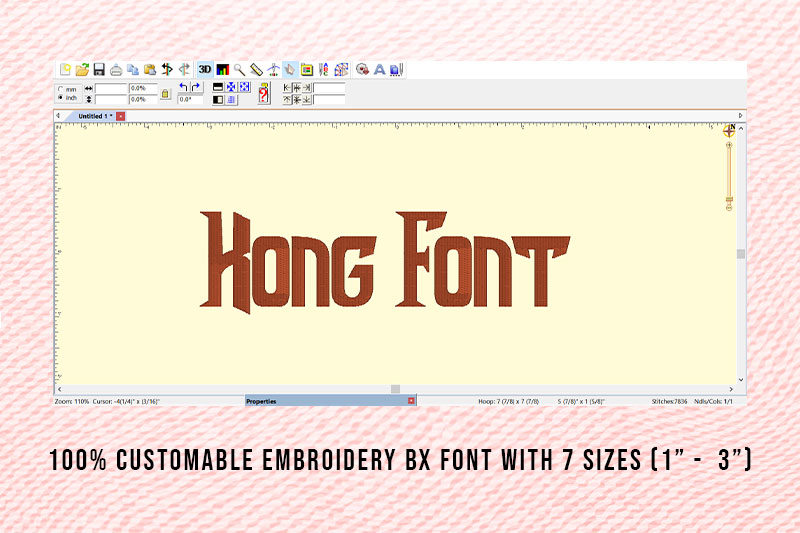Select the hand pan tool

[x=290, y=69]
